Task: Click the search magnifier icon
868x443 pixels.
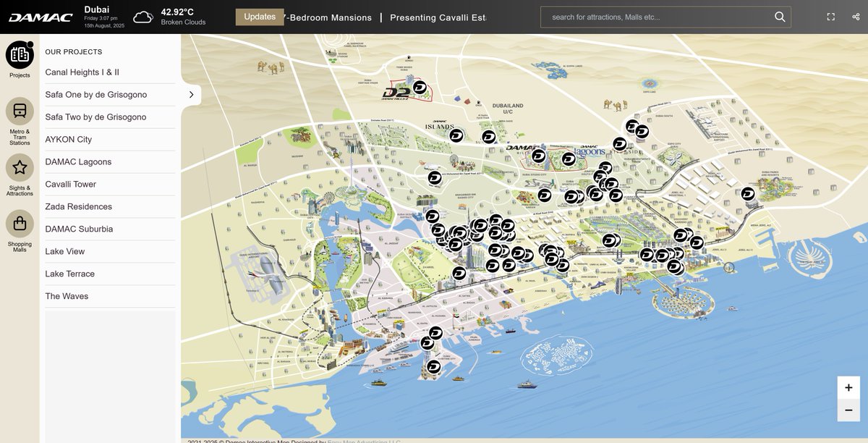Action: click(x=780, y=17)
